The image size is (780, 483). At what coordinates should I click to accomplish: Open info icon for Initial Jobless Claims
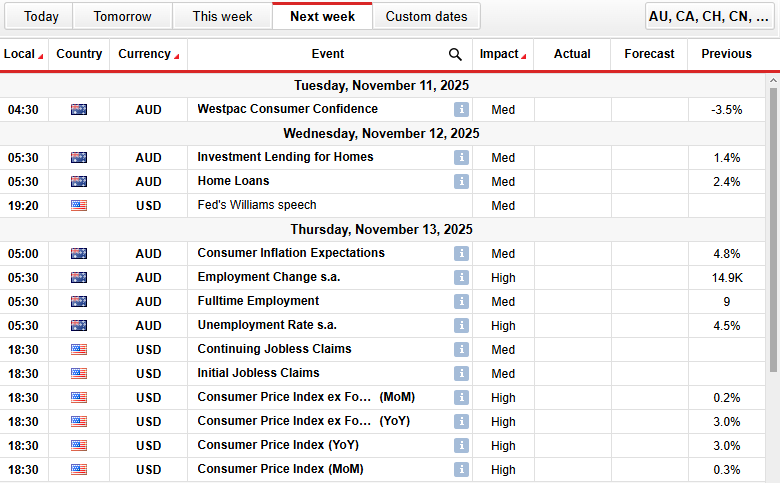(461, 374)
